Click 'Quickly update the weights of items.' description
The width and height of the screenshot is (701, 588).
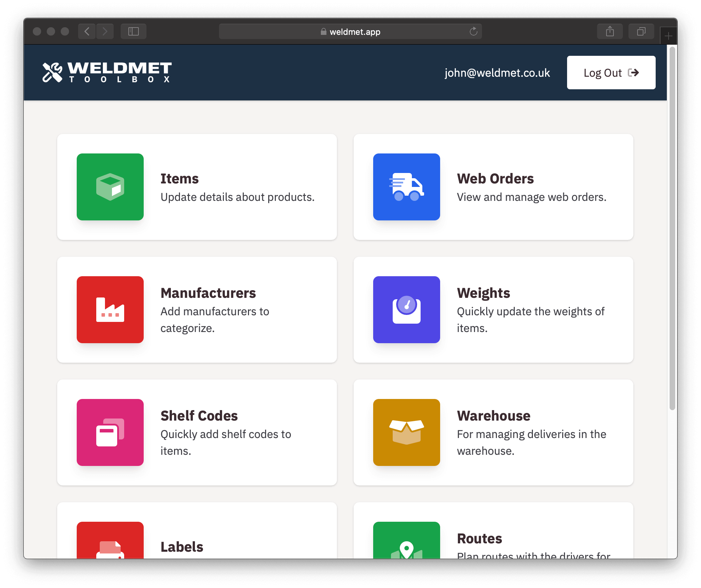tap(531, 320)
